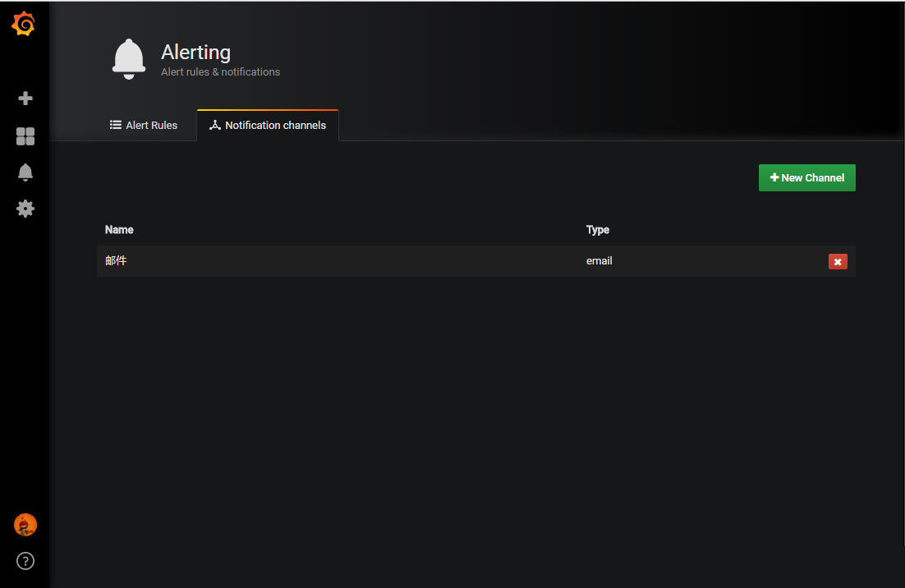Viewport: 905px width, 588px height.
Task: Click the New Channel button
Action: [x=806, y=177]
